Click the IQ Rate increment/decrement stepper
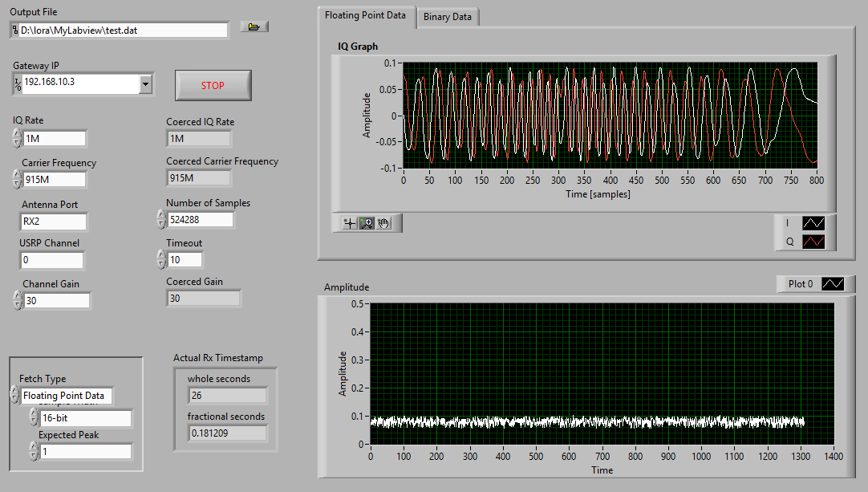Image resolution: width=868 pixels, height=492 pixels. pyautogui.click(x=17, y=138)
